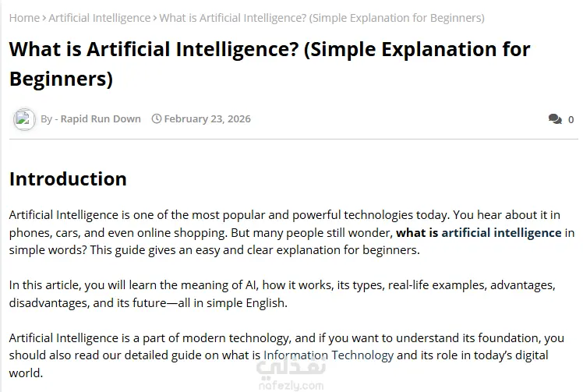
Task: Click the paragraph mentioning modern technology foundation
Action: (287, 355)
